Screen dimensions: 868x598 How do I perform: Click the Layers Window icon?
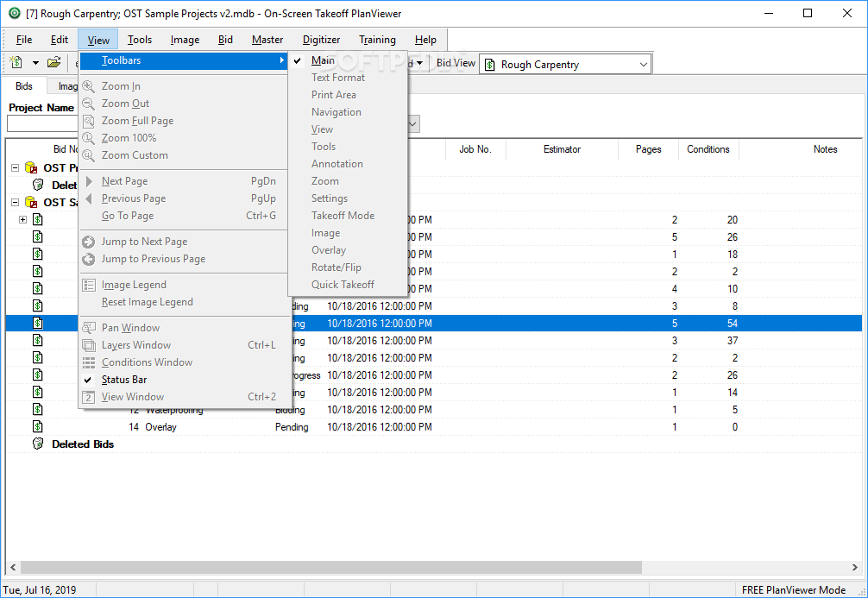click(89, 345)
